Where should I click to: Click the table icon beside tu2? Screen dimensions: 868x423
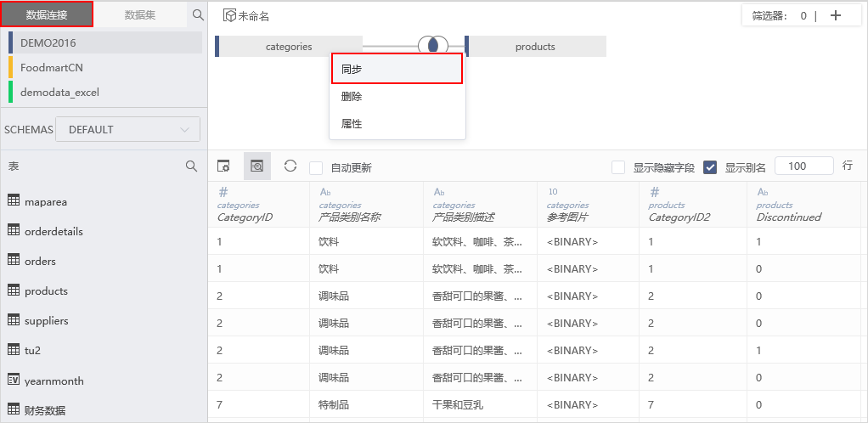click(14, 349)
